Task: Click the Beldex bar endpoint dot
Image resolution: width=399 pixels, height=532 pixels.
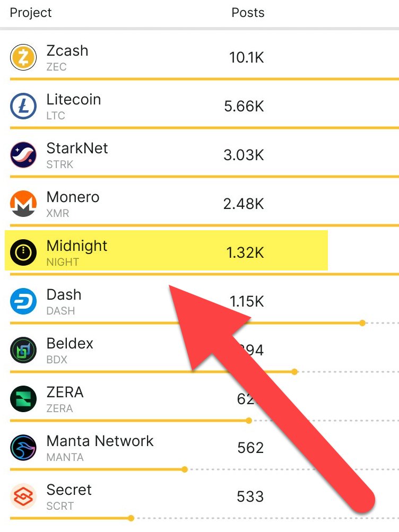Action: click(x=295, y=372)
